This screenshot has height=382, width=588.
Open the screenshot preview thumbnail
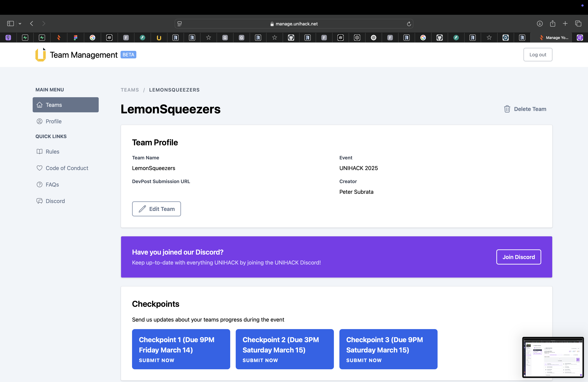click(x=553, y=357)
